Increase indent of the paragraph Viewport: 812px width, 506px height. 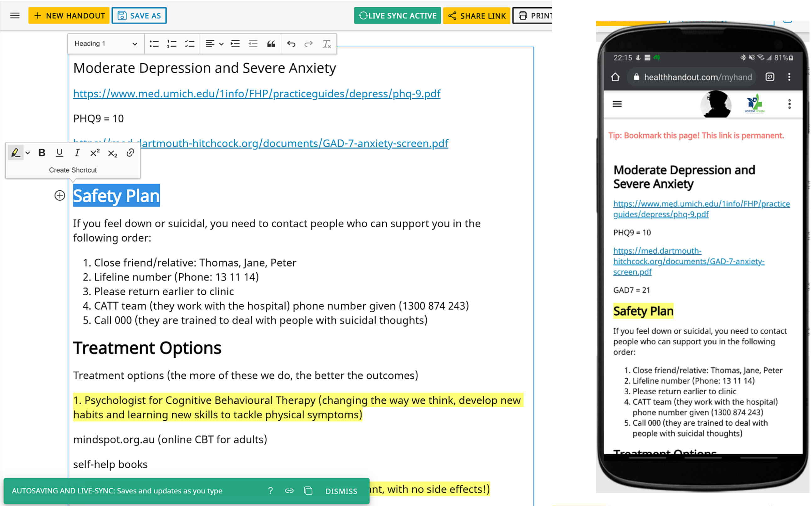[235, 44]
